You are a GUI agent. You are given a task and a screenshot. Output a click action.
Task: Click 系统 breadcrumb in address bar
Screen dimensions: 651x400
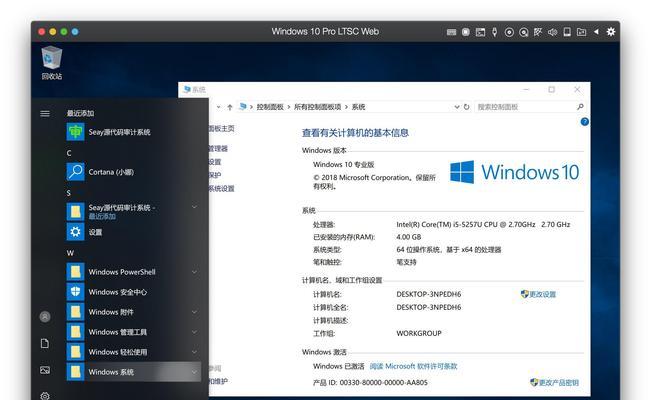point(358,107)
